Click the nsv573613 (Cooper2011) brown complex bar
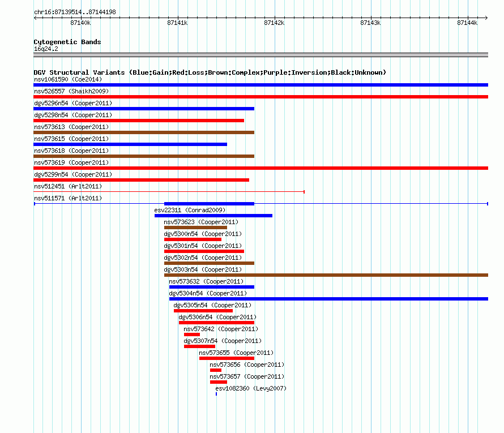 (x=144, y=132)
